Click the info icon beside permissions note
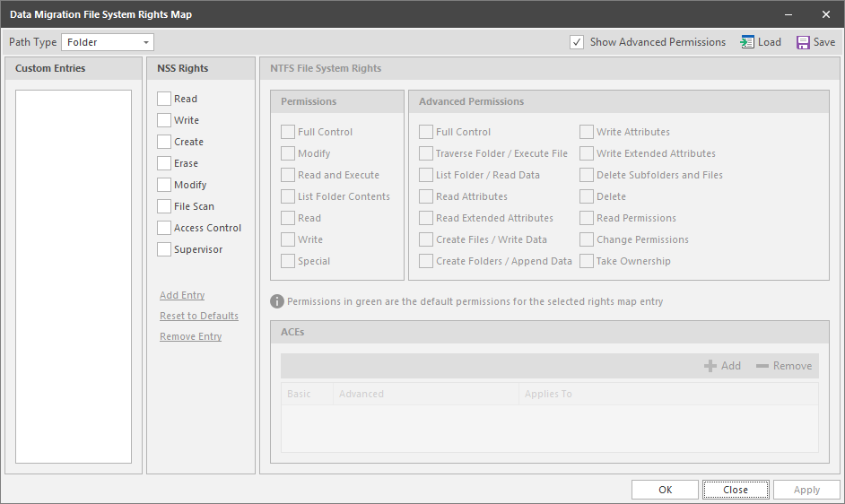The height and width of the screenshot is (504, 845). coord(277,301)
